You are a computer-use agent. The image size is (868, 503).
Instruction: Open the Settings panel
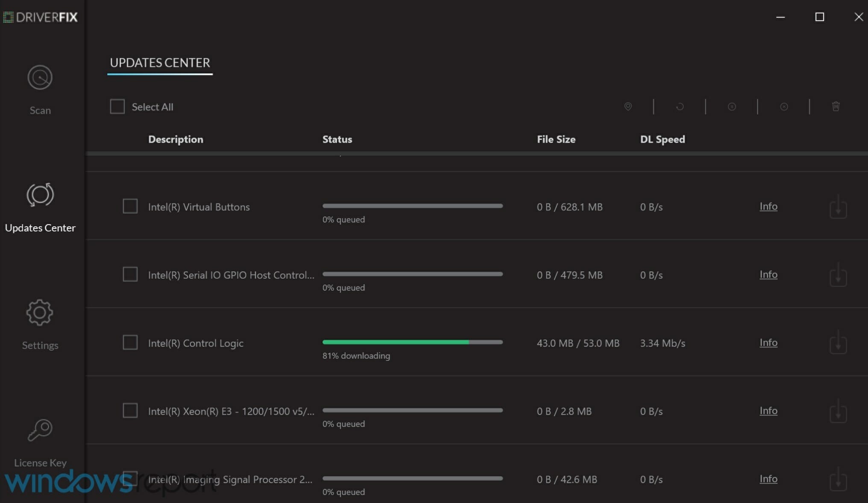[x=40, y=323]
